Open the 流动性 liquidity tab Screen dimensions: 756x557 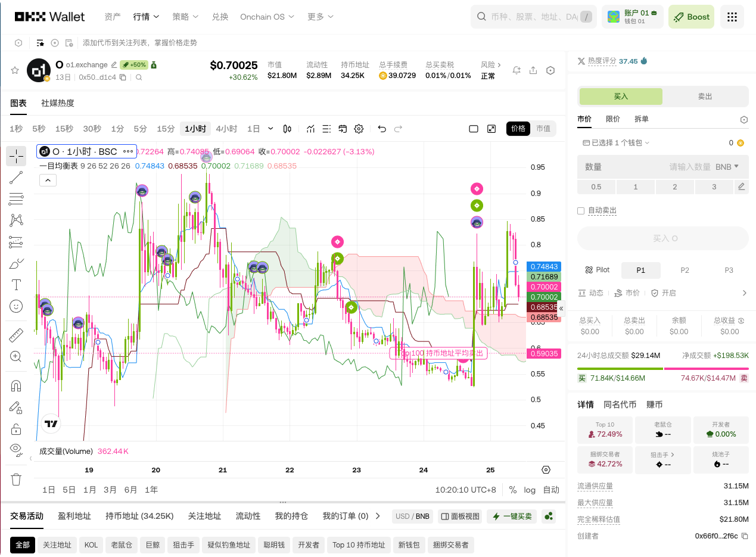point(248,516)
